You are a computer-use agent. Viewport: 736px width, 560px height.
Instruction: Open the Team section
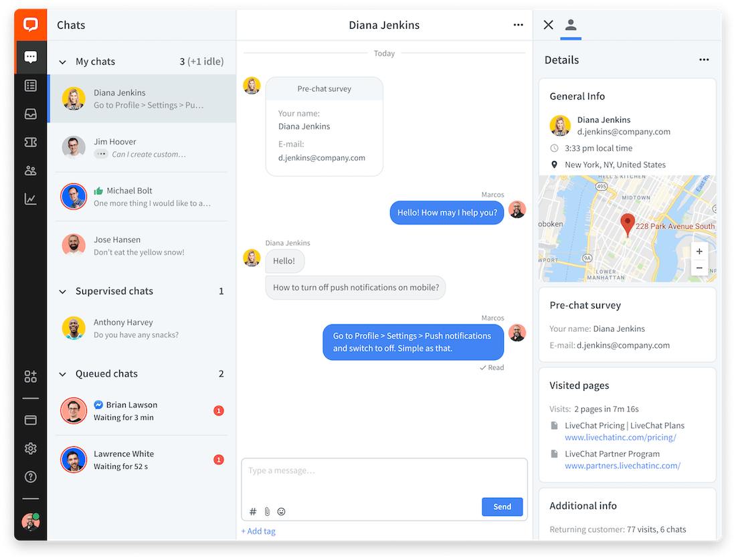pos(30,170)
